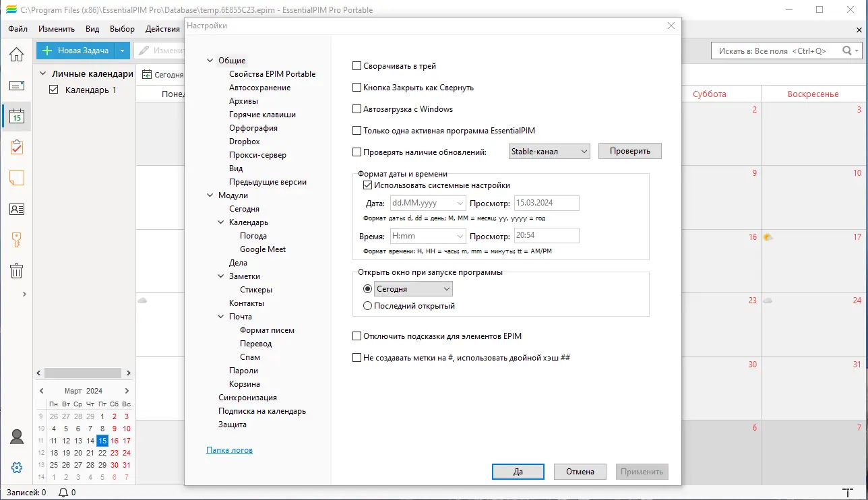The image size is (868, 500).
Task: Toggle Проверять наличие обновлений checkbox
Action: click(x=357, y=152)
